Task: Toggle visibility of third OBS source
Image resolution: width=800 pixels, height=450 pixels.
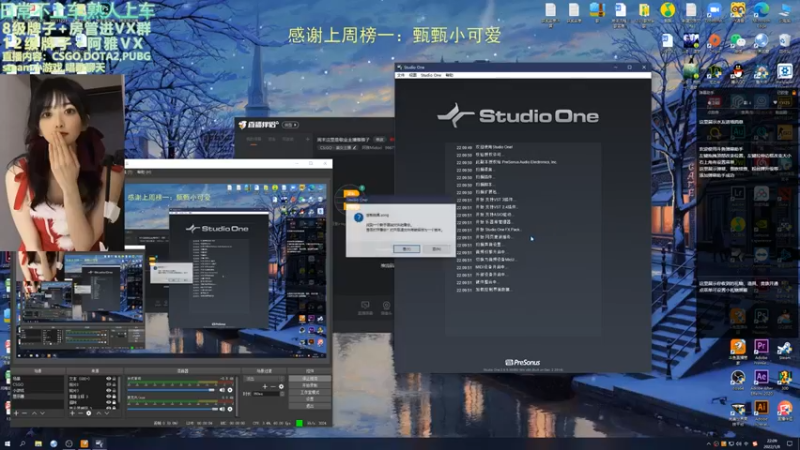Action: click(109, 390)
